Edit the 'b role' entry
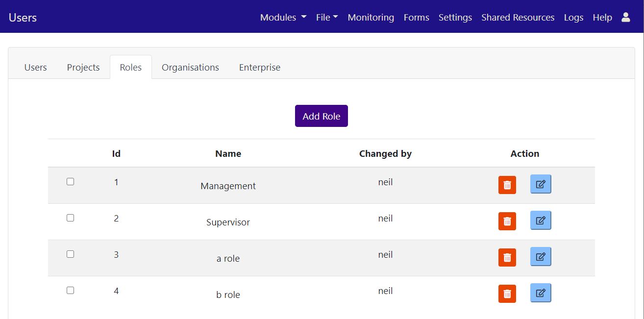The height and width of the screenshot is (319, 644). coord(541,293)
